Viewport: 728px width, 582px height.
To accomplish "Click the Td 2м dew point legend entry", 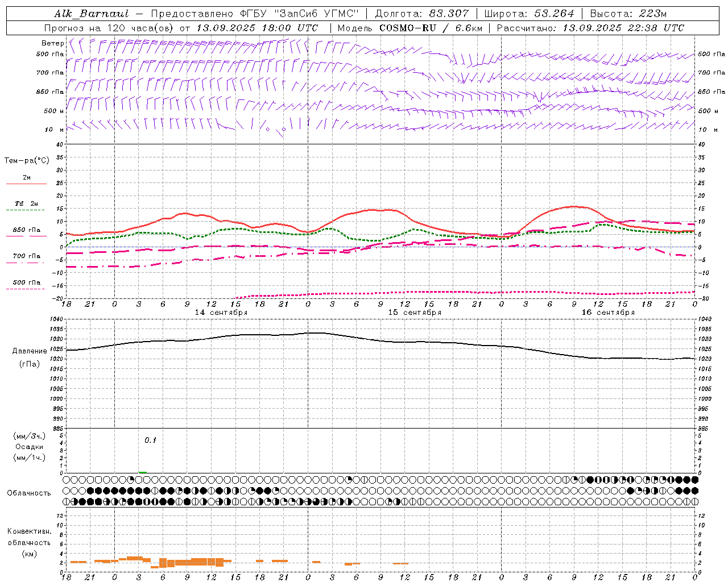I will click(27, 203).
